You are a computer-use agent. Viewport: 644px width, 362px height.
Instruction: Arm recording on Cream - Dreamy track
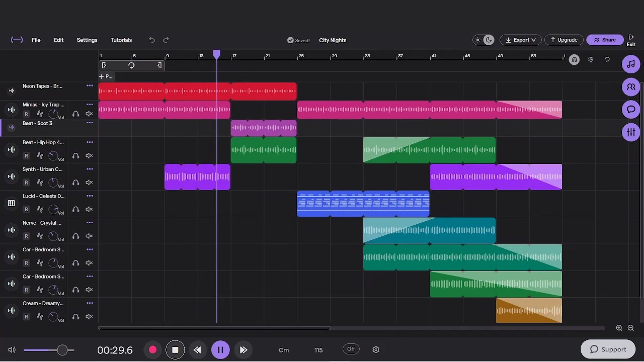(x=27, y=317)
